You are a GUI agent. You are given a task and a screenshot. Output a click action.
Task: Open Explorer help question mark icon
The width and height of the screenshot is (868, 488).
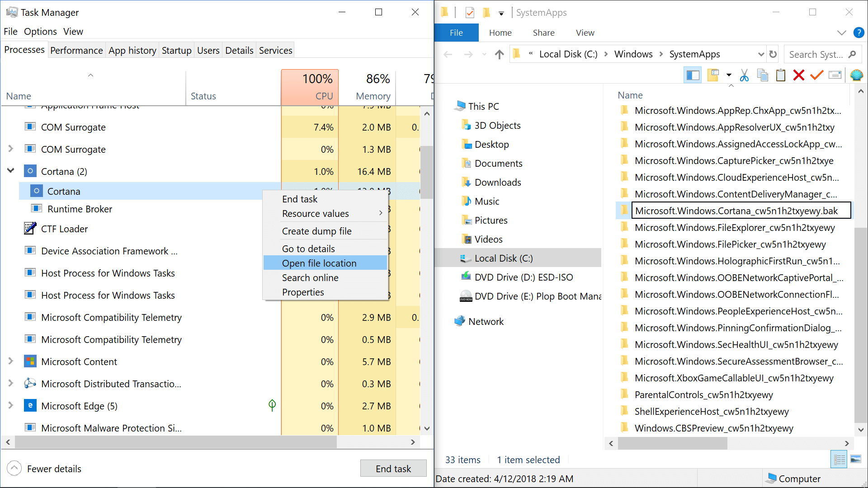[x=859, y=33]
